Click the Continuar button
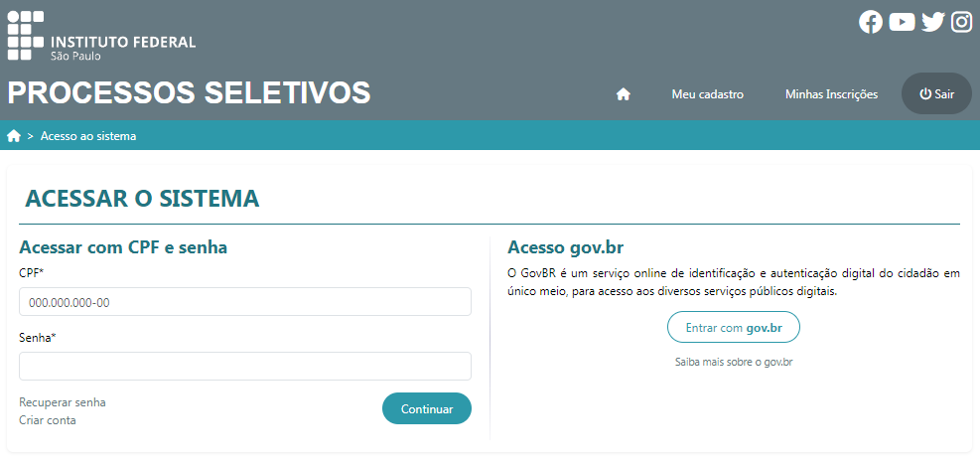The image size is (980, 466). click(427, 408)
